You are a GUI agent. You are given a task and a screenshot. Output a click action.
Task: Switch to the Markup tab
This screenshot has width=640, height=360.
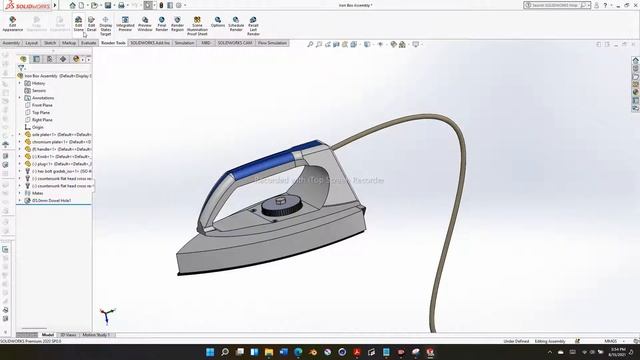[69, 43]
